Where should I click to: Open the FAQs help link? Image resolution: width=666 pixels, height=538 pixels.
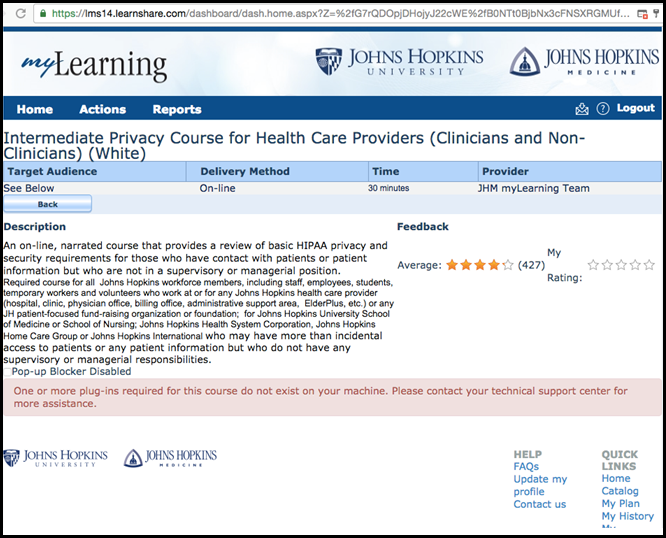pyautogui.click(x=526, y=467)
